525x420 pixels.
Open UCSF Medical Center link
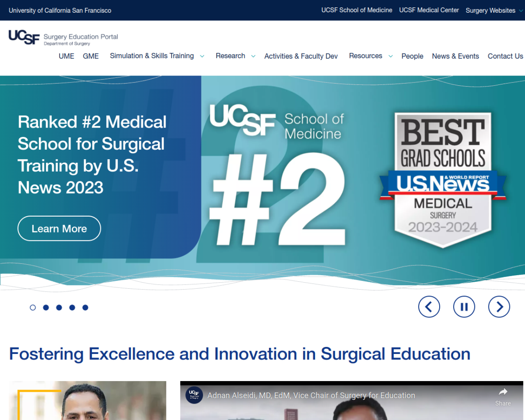(x=429, y=10)
